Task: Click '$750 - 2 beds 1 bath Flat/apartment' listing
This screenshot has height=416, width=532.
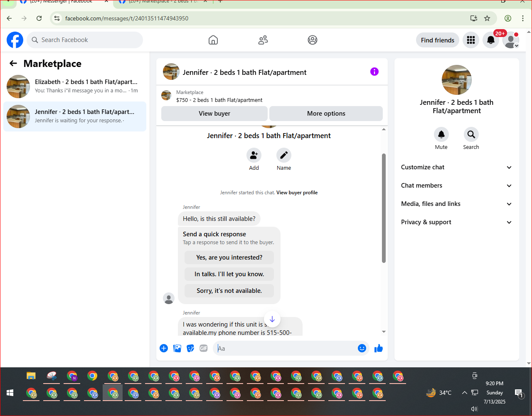Action: point(219,100)
